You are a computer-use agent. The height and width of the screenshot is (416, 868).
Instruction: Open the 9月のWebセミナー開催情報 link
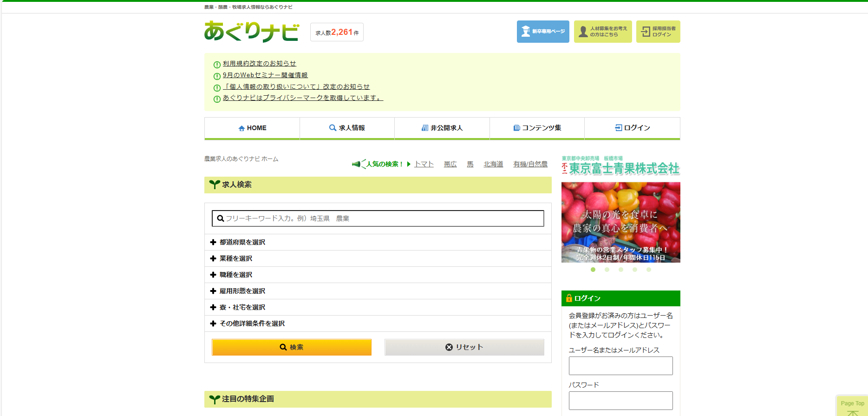pos(265,75)
